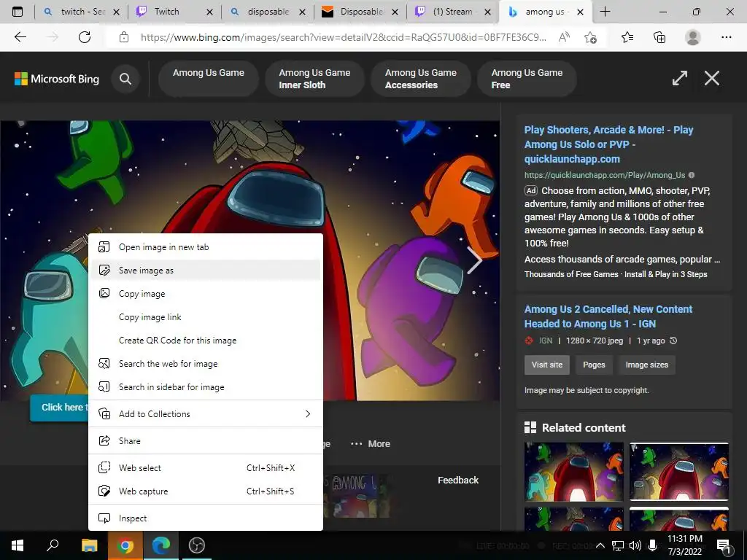Open the quicklaunchapp.com ad headline link

tap(608, 144)
